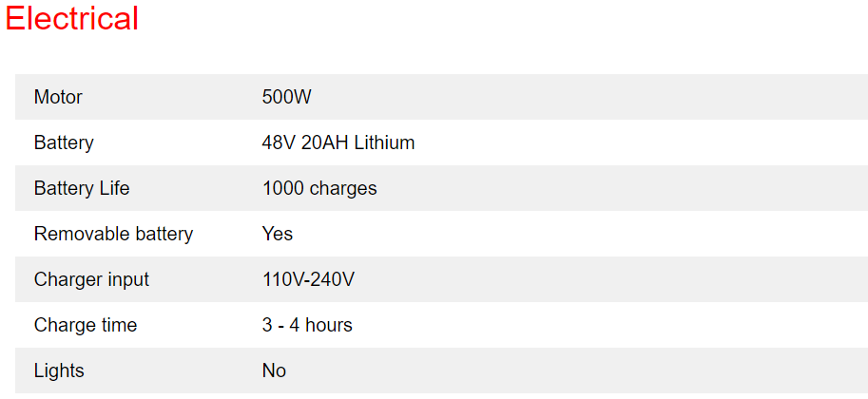Viewport: 868px width, 399px height.
Task: Click the Battery Life label
Action: [82, 188]
